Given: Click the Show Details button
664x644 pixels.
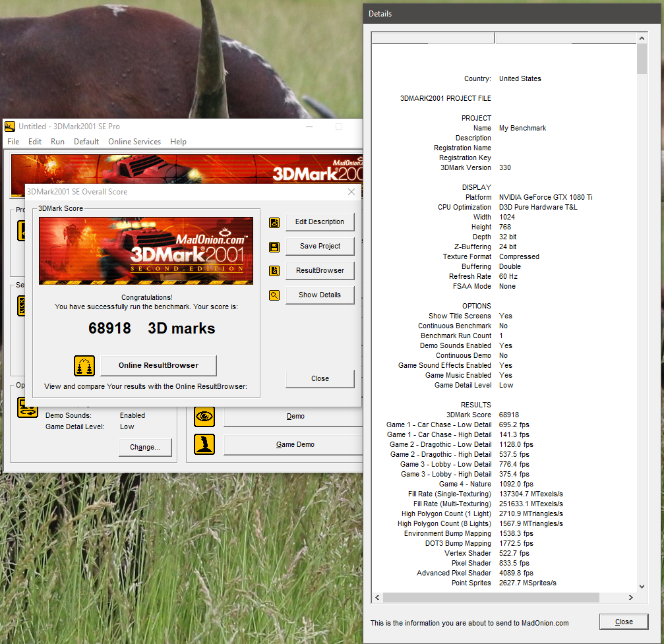Looking at the screenshot, I should [x=320, y=295].
